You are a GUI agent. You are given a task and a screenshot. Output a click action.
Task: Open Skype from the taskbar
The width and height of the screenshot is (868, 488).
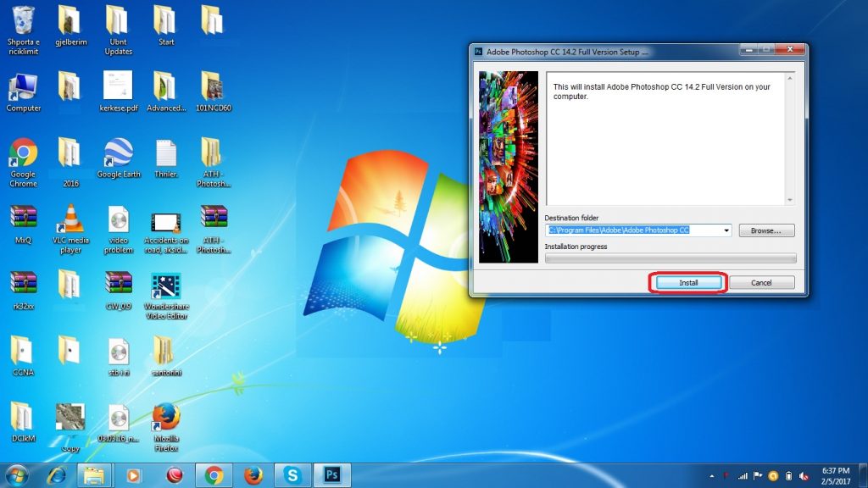point(292,475)
